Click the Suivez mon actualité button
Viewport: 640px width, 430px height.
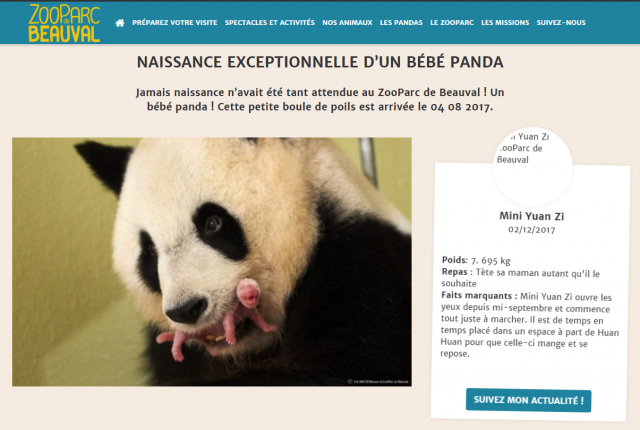tap(529, 400)
